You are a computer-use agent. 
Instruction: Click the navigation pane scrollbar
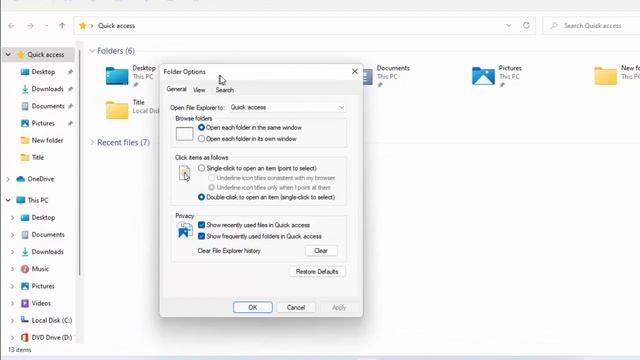80,163
